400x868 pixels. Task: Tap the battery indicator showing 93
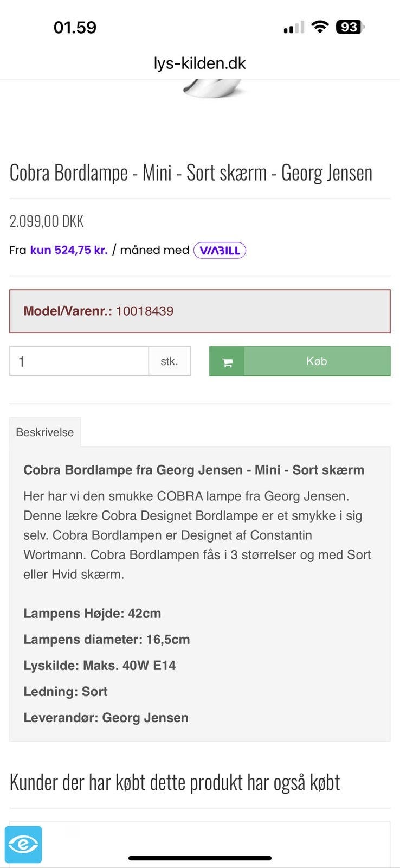point(351,26)
